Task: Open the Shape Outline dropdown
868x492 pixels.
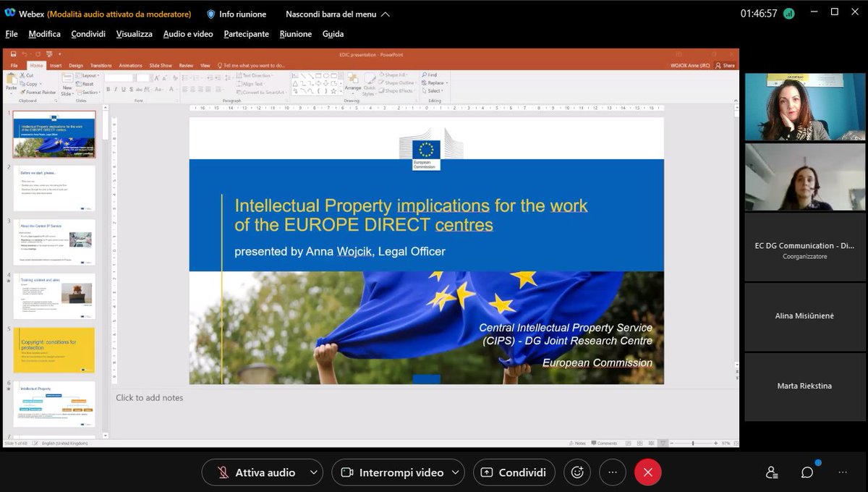Action: coord(397,83)
